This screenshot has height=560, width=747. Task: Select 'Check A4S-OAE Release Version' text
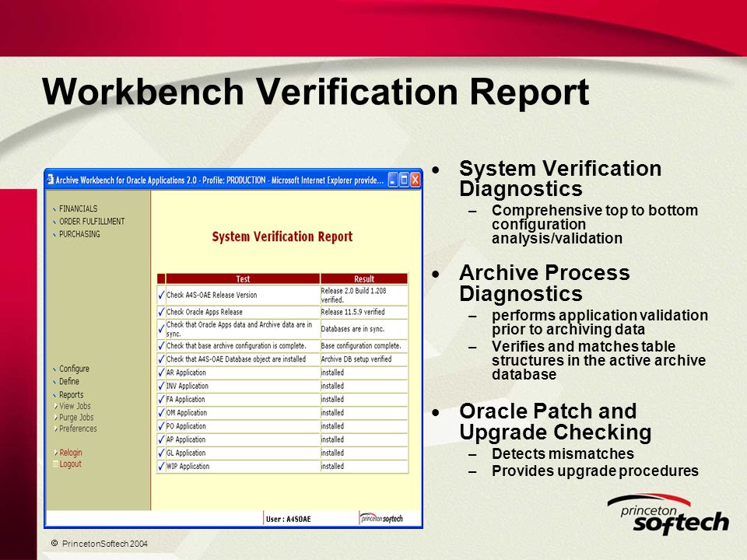[212, 296]
